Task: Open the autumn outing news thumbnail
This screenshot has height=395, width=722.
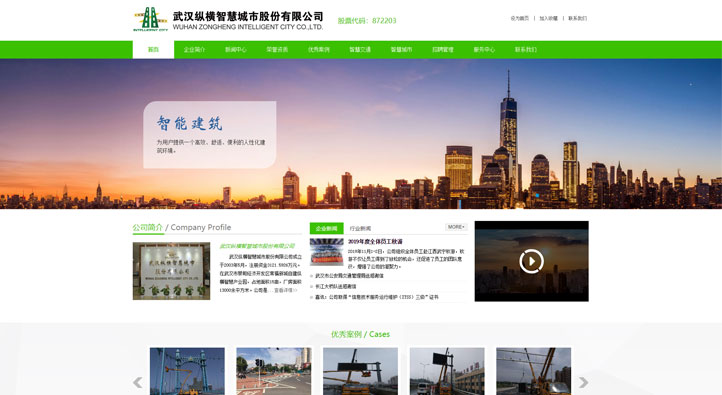Action: [x=326, y=252]
